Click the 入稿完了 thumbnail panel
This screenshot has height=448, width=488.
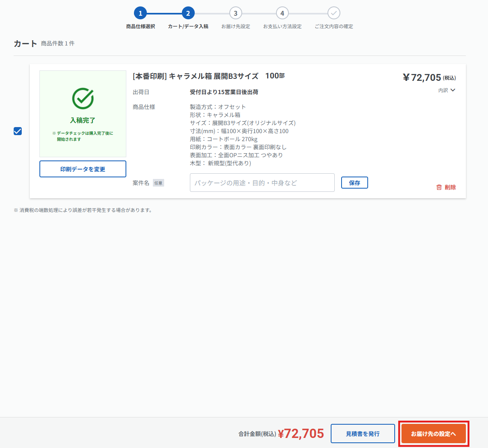(83, 114)
